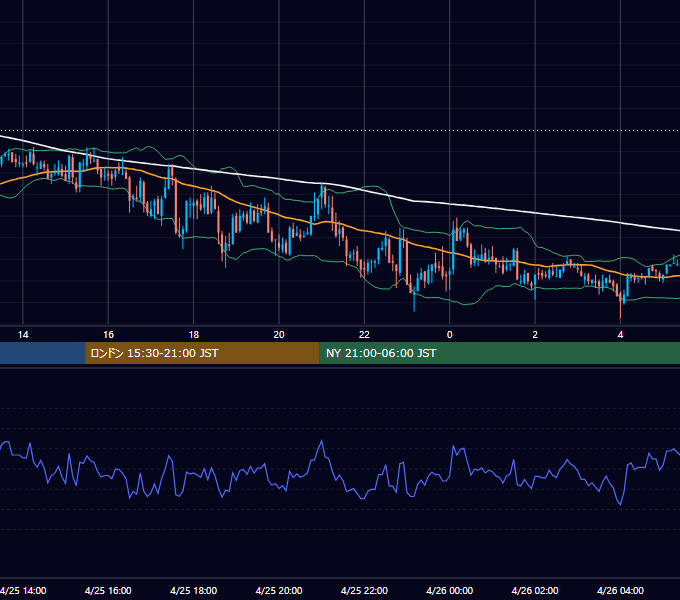Viewport: 680px width, 600px height.
Task: Click the 4/25 20:00 timestamp on the lower axis
Action: click(279, 590)
